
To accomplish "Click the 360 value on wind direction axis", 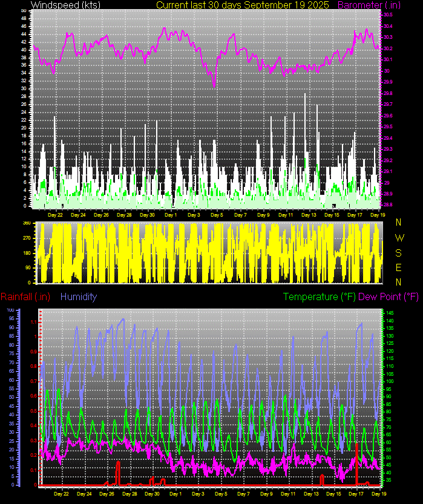I will coord(27,223).
